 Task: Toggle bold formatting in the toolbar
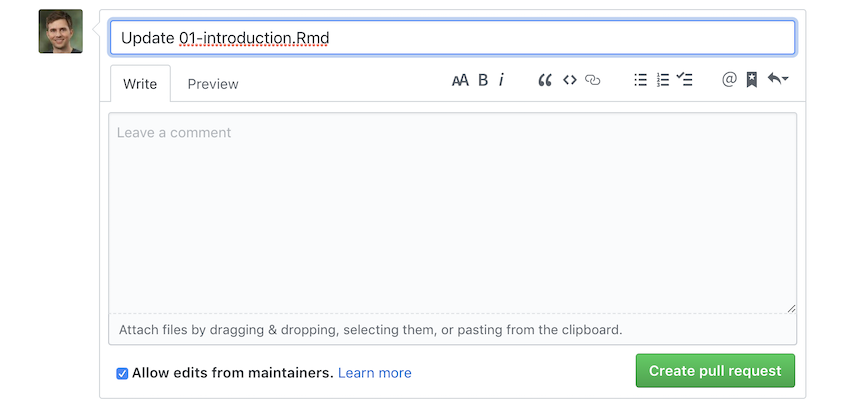point(483,81)
